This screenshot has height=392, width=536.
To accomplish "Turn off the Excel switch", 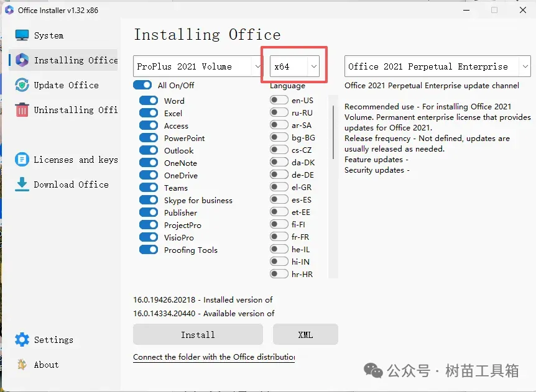I will point(149,113).
